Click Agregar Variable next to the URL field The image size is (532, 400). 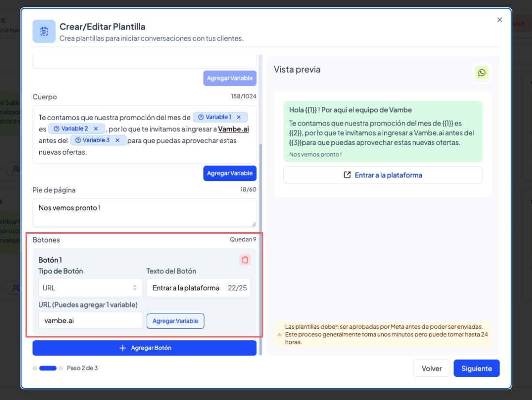click(x=175, y=321)
